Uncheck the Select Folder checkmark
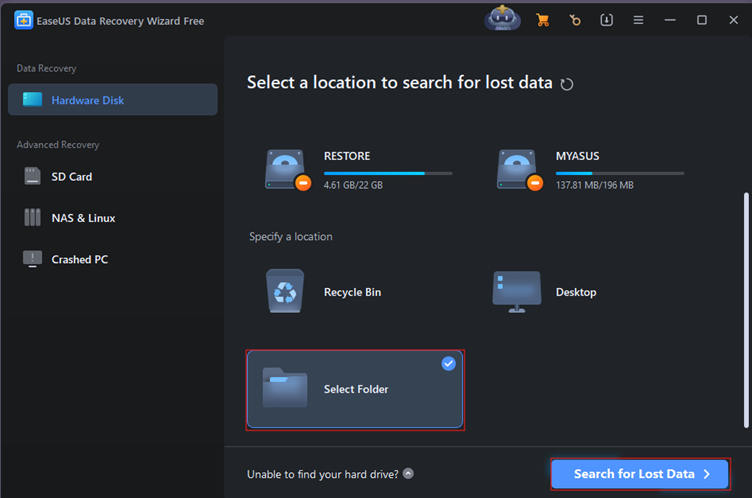Image resolution: width=752 pixels, height=498 pixels. (448, 364)
